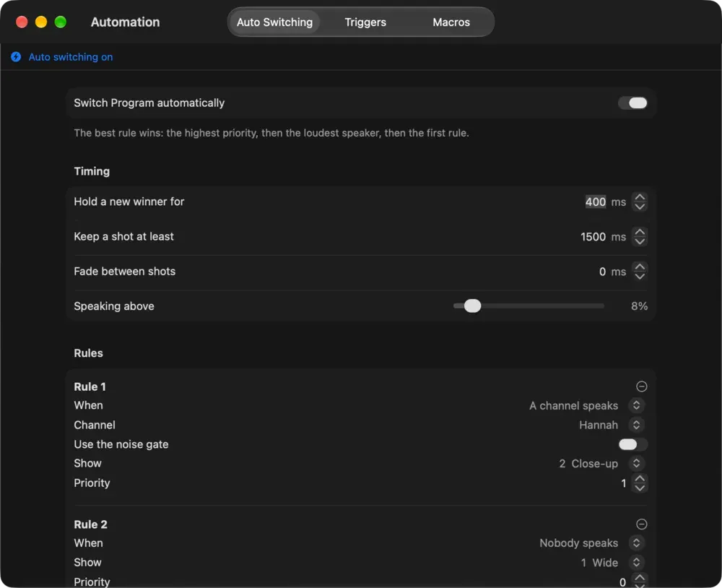Increase Rule 1 Priority value
This screenshot has width=722, height=588.
click(x=640, y=478)
